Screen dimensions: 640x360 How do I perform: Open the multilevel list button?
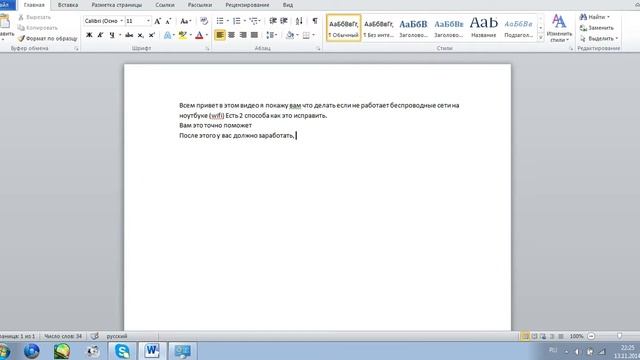[x=255, y=21]
